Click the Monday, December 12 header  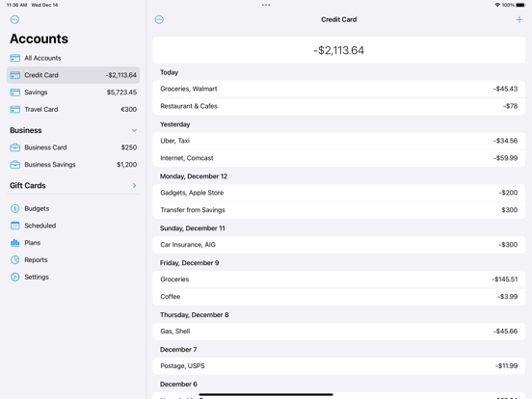tap(194, 176)
